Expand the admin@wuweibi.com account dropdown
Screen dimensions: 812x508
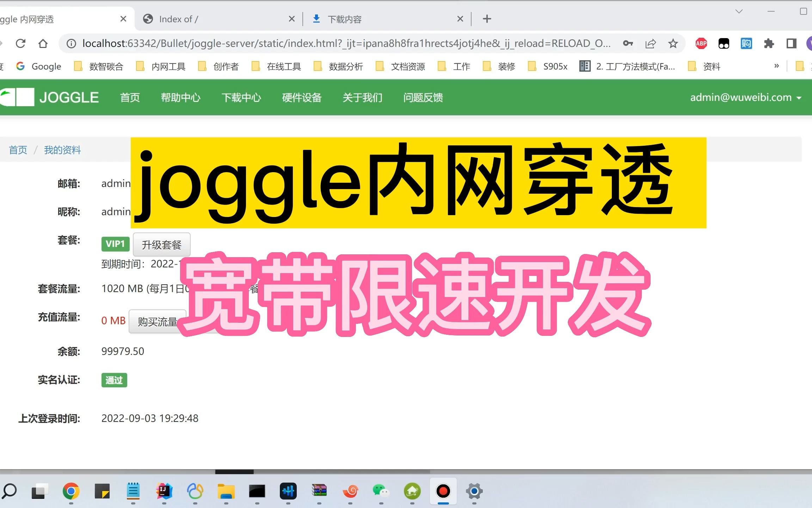click(x=746, y=97)
